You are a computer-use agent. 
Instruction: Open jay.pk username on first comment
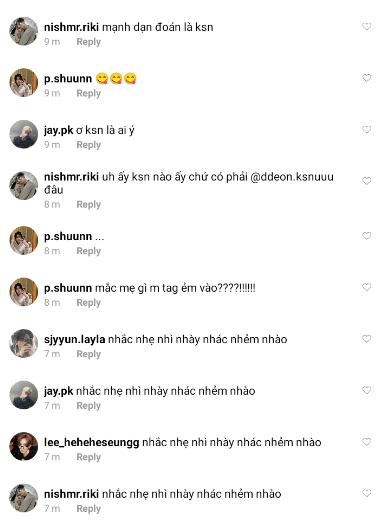point(58,130)
